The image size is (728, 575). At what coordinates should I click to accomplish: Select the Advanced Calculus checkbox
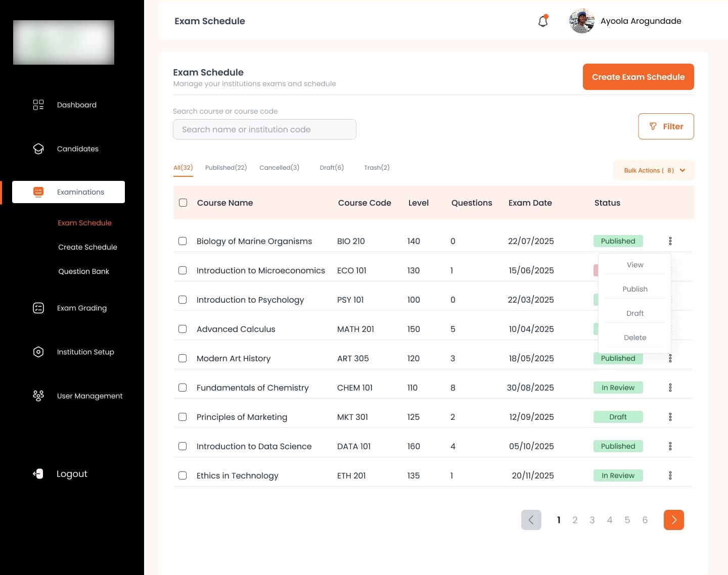183,329
